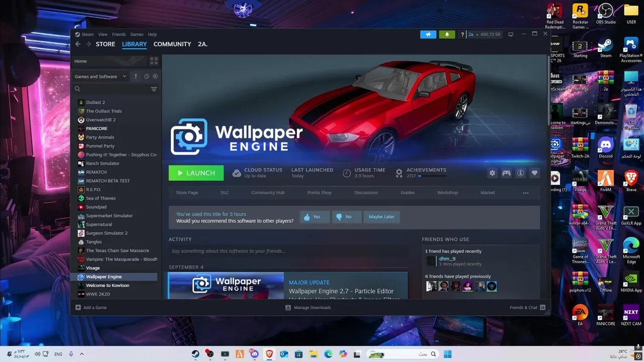The image size is (644, 362).
Task: Switch to the COMMUNITY tab
Action: click(172, 44)
